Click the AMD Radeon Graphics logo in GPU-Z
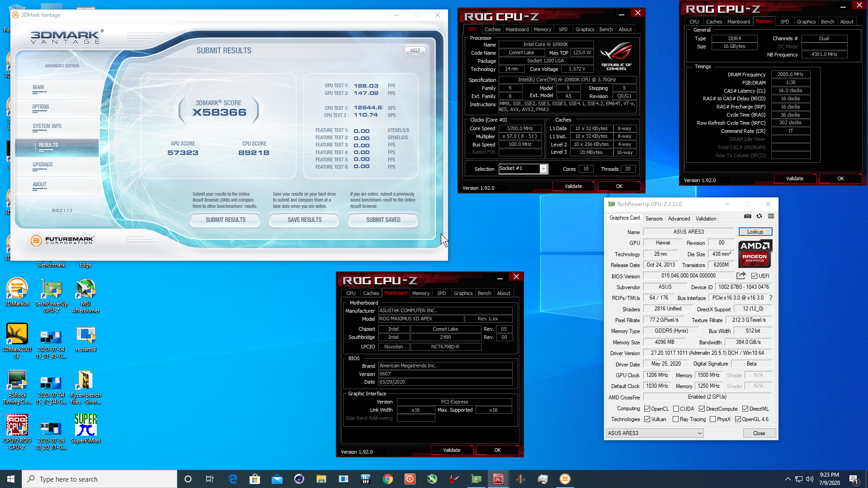 pyautogui.click(x=755, y=253)
